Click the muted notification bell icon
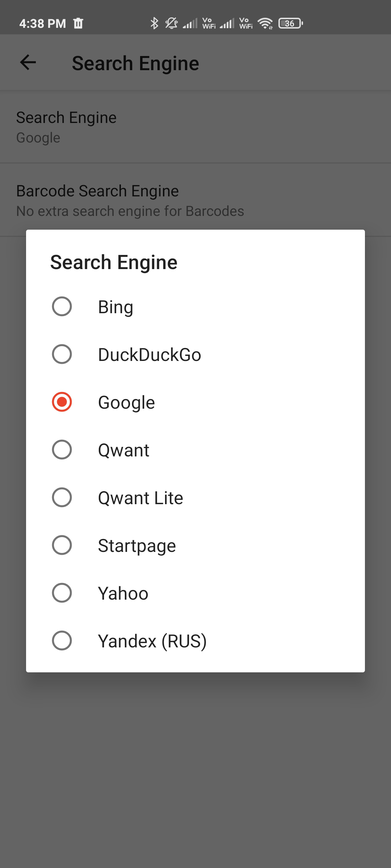This screenshot has width=391, height=868. tap(171, 23)
